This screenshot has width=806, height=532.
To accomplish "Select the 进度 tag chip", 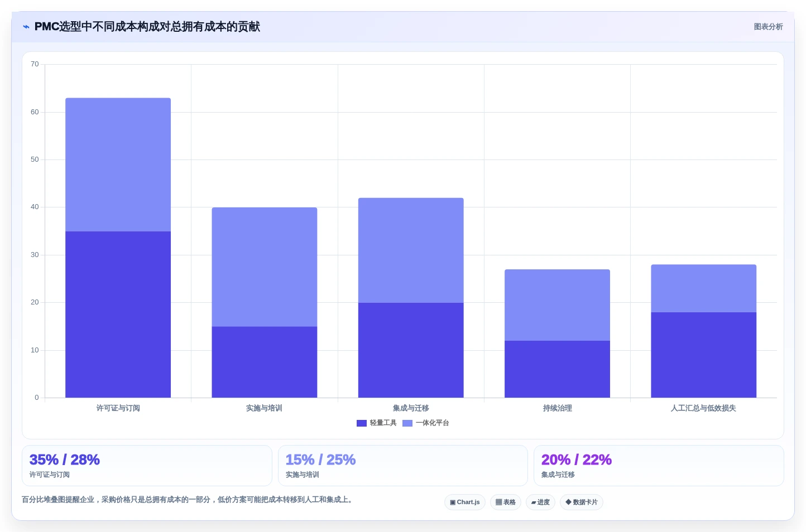I will [540, 502].
